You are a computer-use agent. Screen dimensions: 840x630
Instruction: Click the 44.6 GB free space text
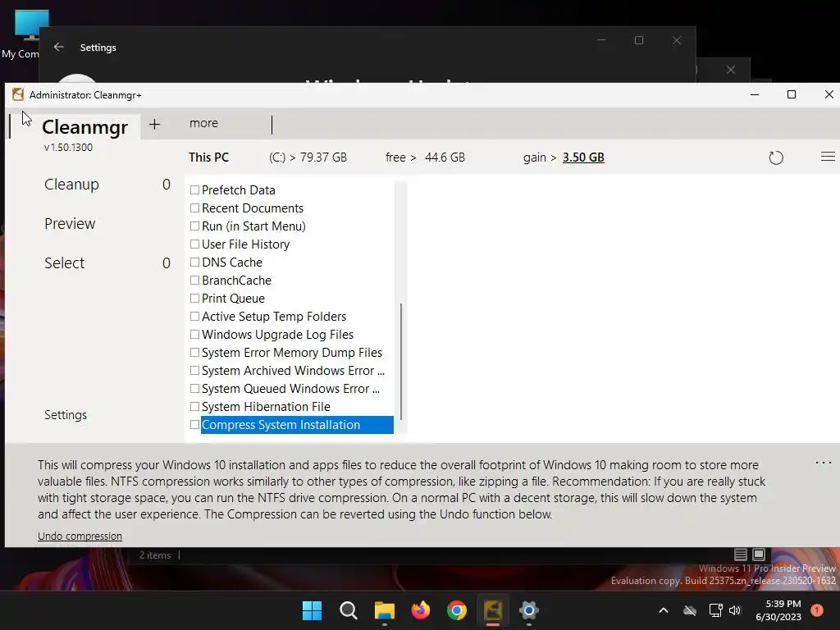pyautogui.click(x=445, y=157)
